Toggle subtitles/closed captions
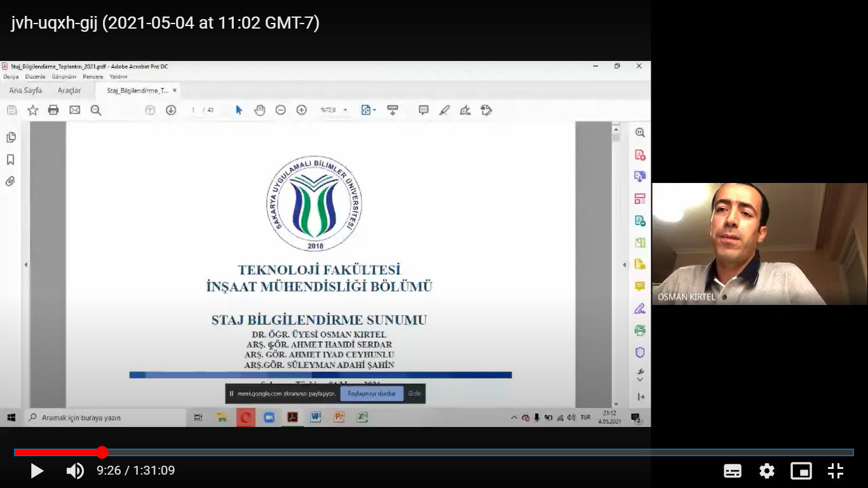The width and height of the screenshot is (868, 488). click(x=733, y=471)
